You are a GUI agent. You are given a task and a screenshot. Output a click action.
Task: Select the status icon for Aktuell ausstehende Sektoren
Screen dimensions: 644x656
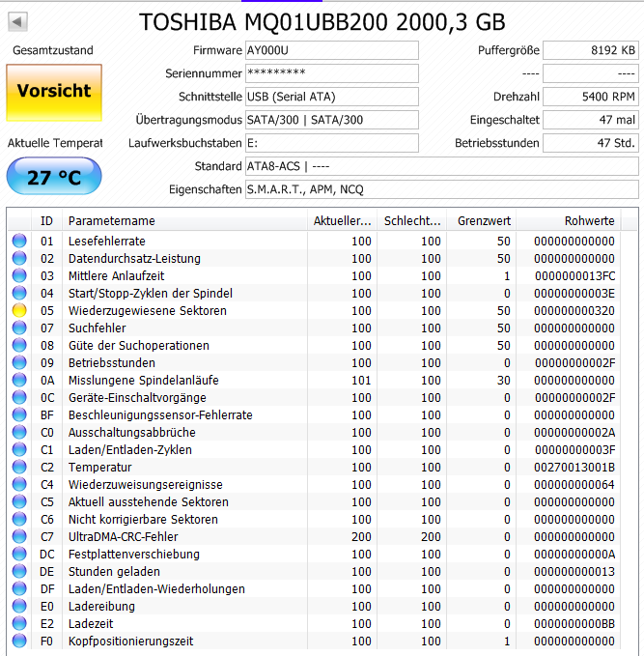point(19,501)
